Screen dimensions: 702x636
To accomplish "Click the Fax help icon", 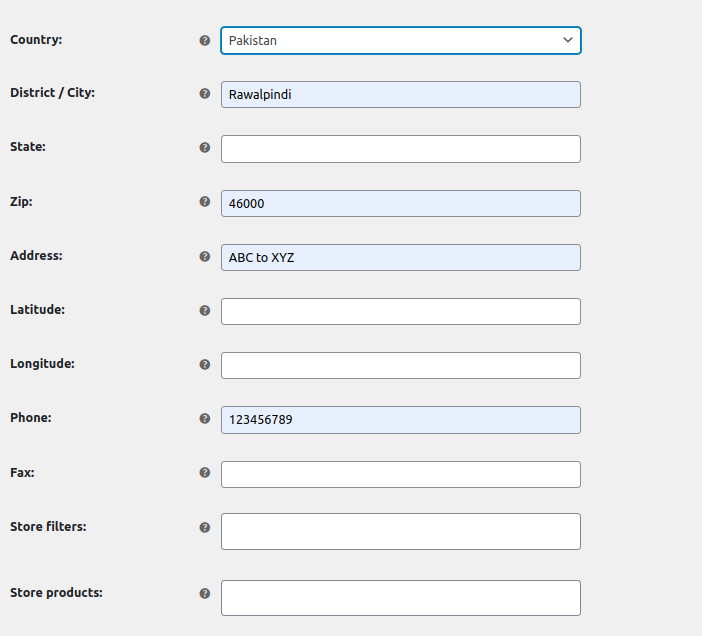I will coord(205,473).
